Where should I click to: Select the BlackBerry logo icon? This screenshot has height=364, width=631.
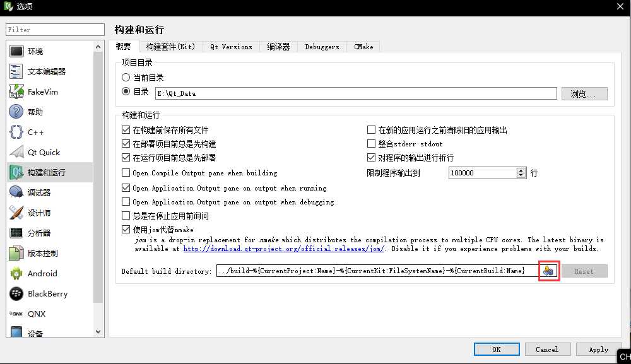tap(16, 293)
